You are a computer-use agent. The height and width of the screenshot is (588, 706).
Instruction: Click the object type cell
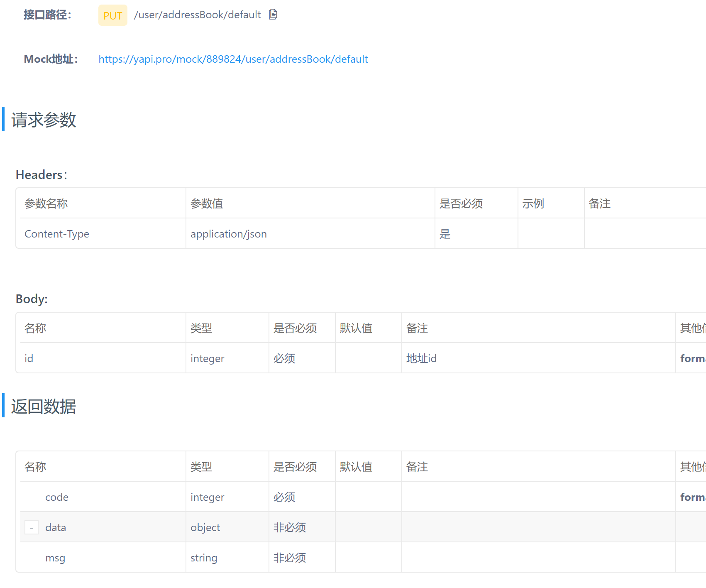(227, 527)
